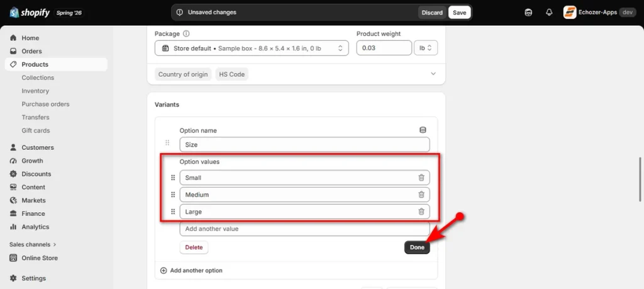This screenshot has width=644, height=289.
Task: Delete the Medium option value
Action: point(421,195)
